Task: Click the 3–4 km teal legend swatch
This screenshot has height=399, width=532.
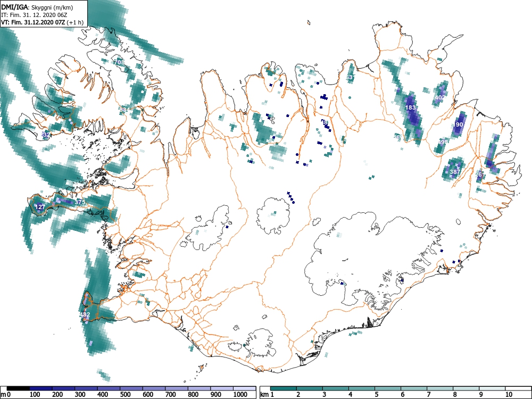Action: [336, 388]
